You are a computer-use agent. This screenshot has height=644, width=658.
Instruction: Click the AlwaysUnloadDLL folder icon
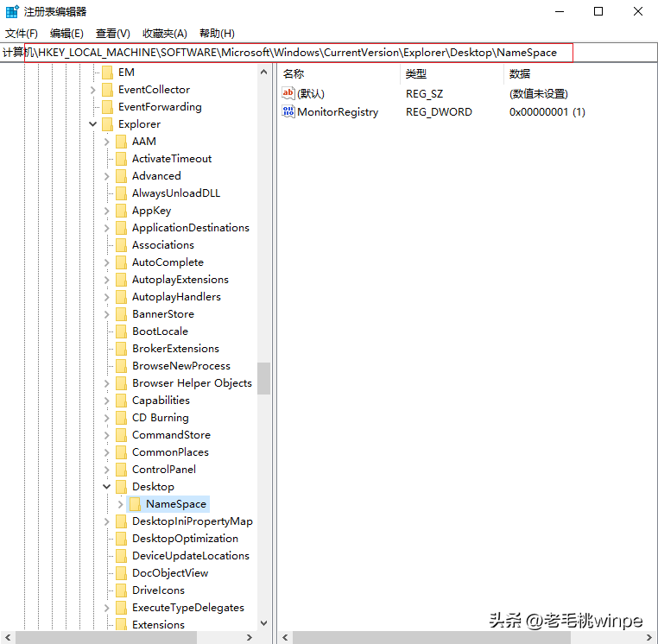pyautogui.click(x=121, y=193)
